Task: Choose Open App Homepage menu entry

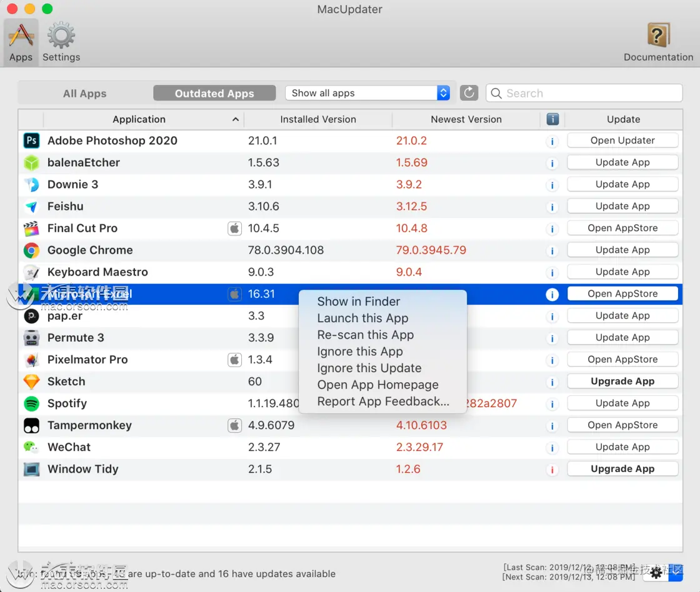Action: pyautogui.click(x=382, y=385)
